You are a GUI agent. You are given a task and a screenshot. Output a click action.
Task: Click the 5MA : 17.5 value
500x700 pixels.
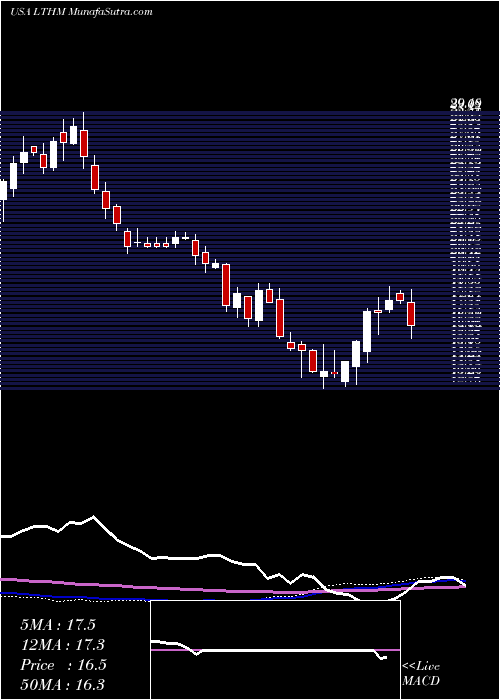(x=58, y=625)
